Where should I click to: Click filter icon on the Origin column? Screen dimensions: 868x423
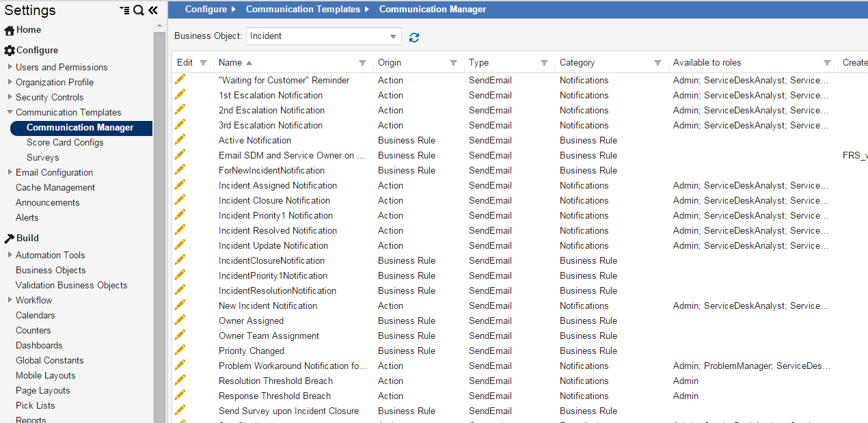click(453, 63)
